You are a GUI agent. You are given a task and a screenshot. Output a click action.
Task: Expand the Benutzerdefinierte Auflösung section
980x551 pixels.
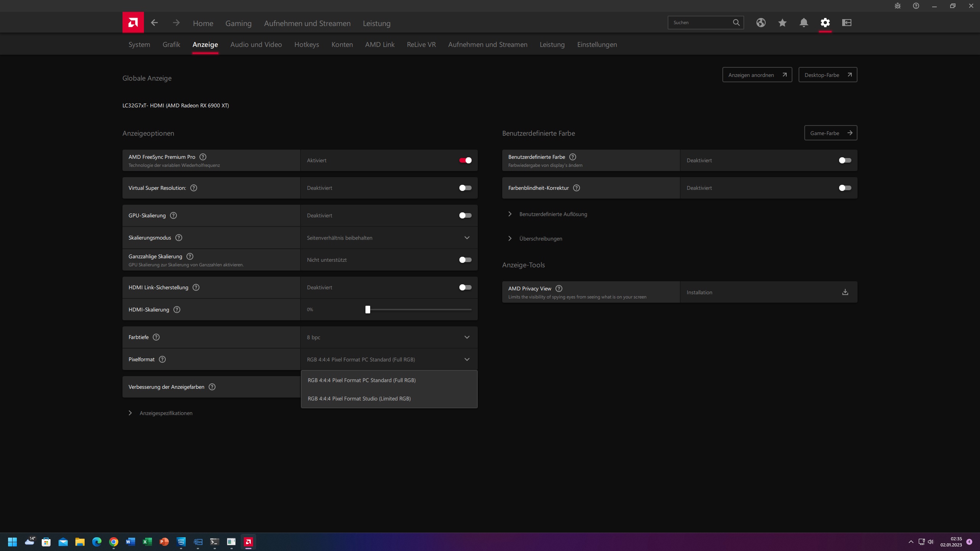click(x=553, y=214)
